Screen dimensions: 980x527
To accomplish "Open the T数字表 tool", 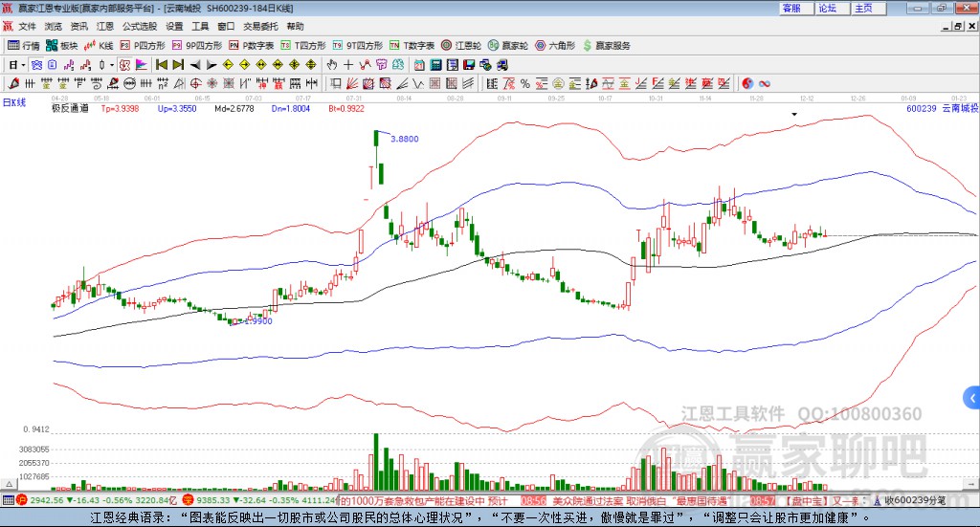I will [412, 46].
